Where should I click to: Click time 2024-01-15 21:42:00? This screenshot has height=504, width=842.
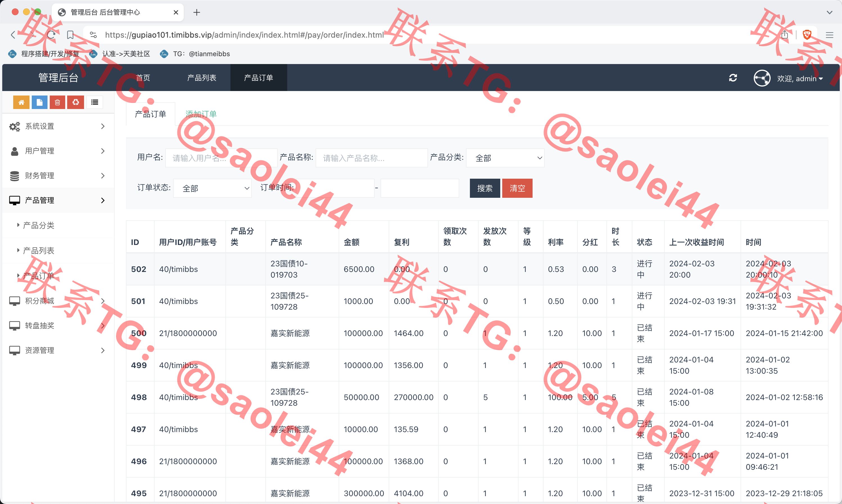(x=784, y=333)
